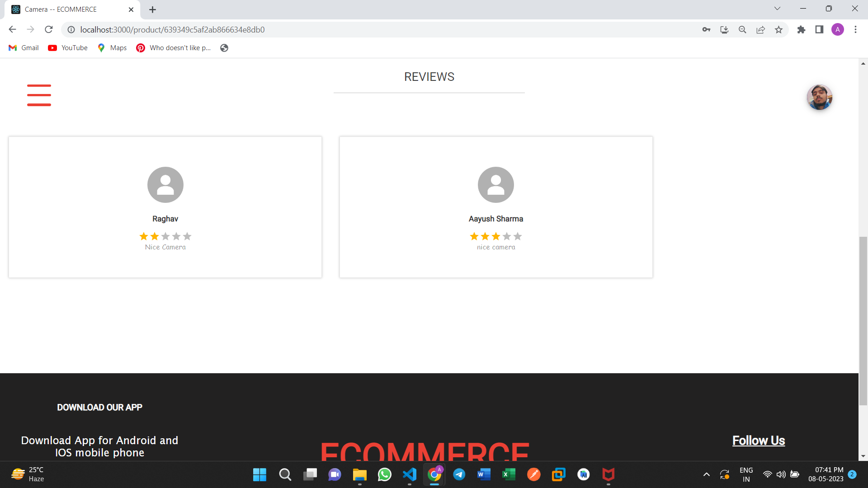Click the user profile avatar on the right

click(820, 97)
